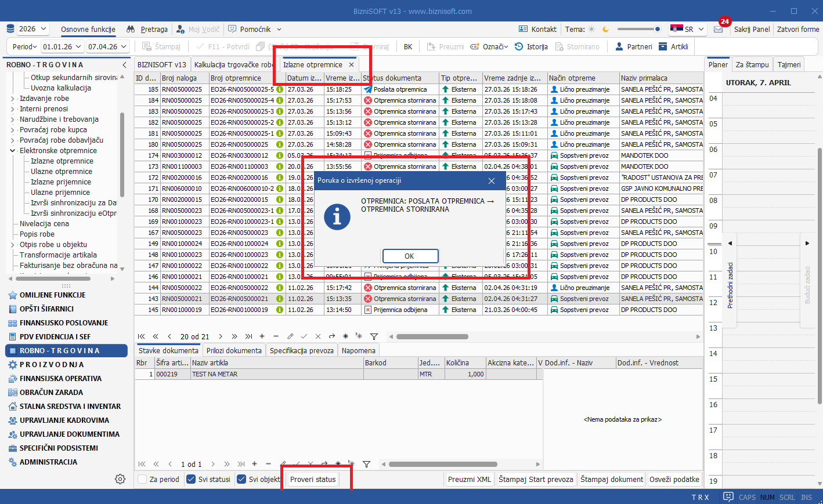The width and height of the screenshot is (823, 504).
Task: Open Partneri from the toolbar
Action: [633, 46]
